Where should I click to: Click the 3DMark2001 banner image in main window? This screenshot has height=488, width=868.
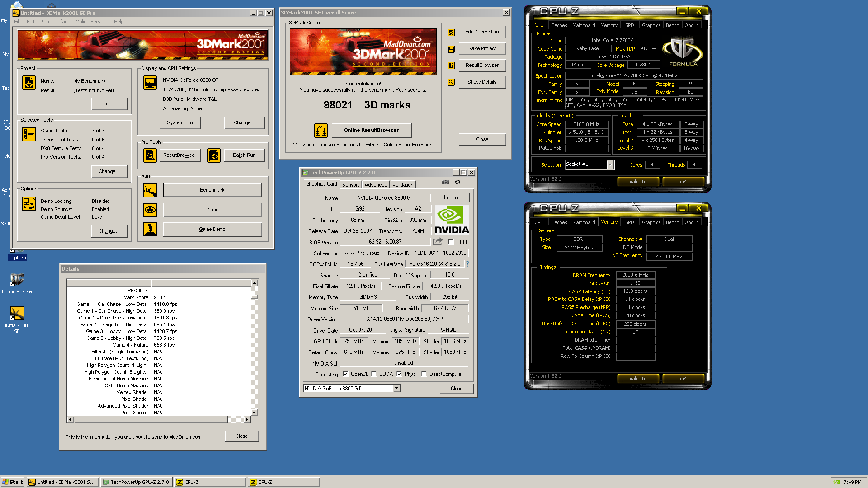click(143, 45)
